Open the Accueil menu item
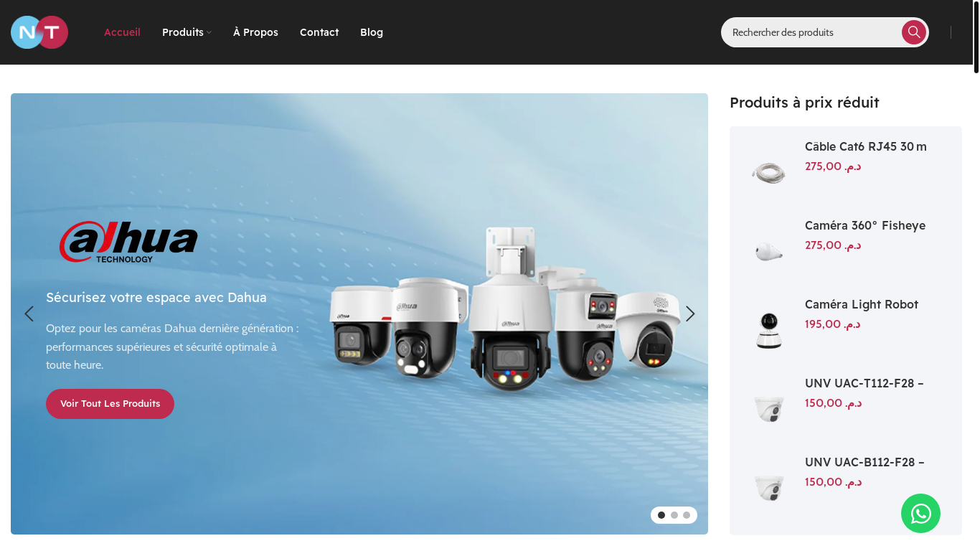 [122, 32]
